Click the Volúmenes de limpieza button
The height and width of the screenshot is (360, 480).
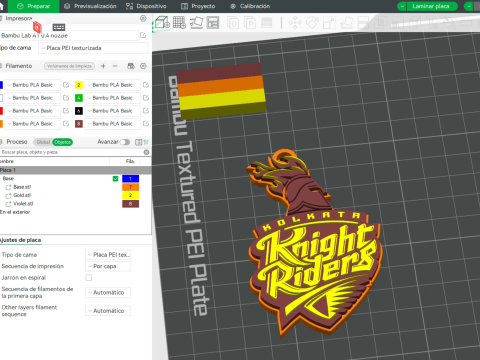[69, 66]
